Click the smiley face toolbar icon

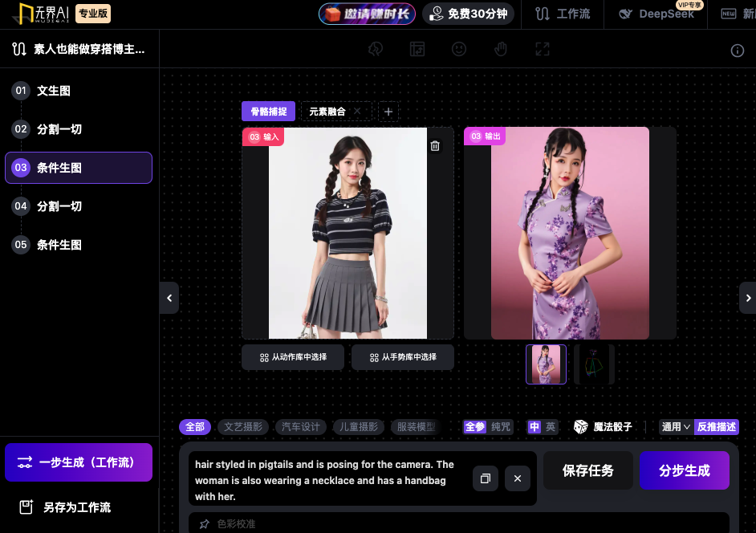coord(459,49)
